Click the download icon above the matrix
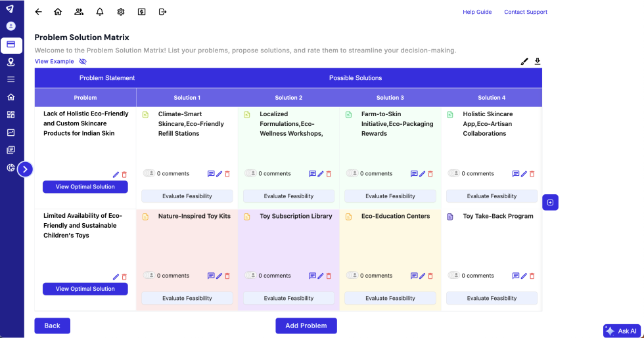The image size is (644, 338). [538, 62]
